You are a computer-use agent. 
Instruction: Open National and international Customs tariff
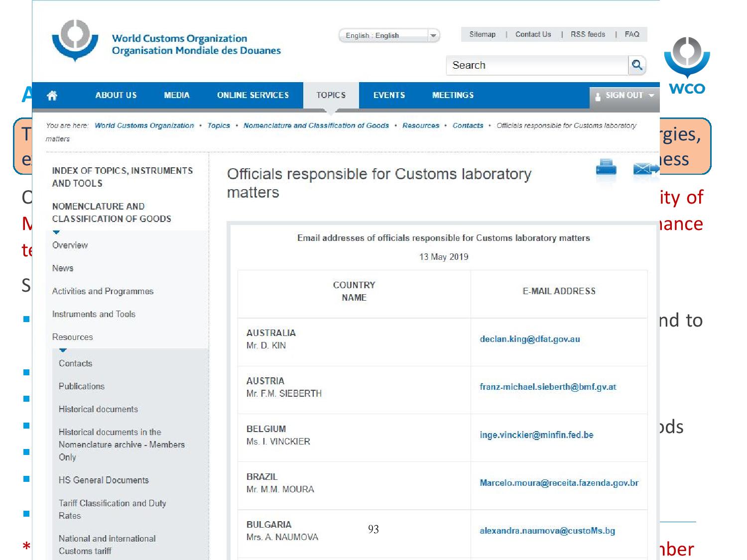107,545
